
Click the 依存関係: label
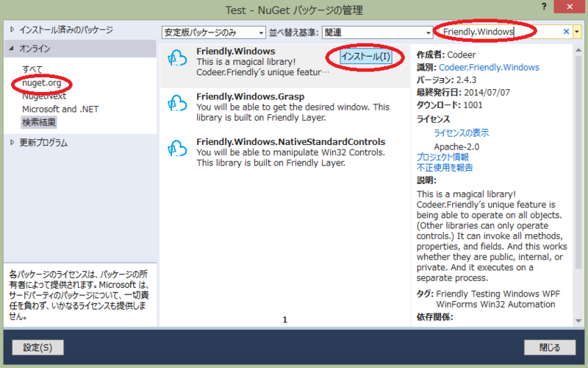[434, 317]
